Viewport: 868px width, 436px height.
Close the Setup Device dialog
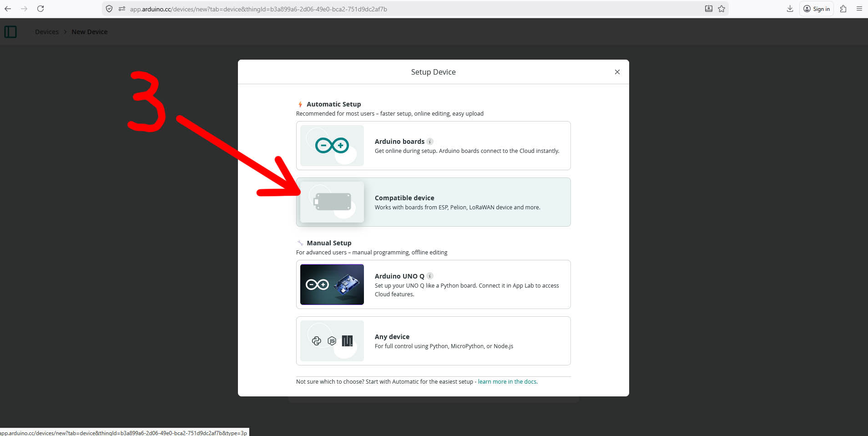(617, 72)
